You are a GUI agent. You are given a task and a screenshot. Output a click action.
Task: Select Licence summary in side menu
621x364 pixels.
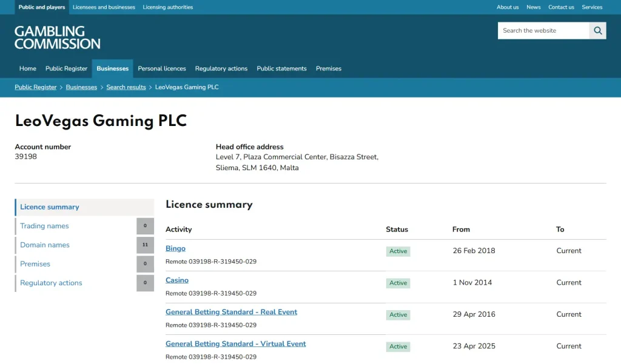pyautogui.click(x=84, y=207)
